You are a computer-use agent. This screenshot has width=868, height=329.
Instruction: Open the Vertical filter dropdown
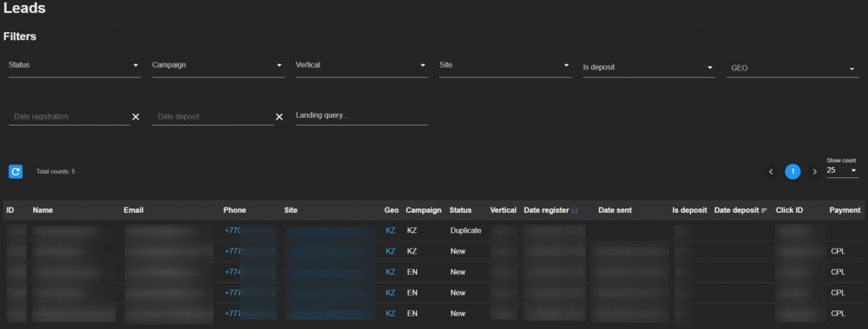pyautogui.click(x=362, y=66)
